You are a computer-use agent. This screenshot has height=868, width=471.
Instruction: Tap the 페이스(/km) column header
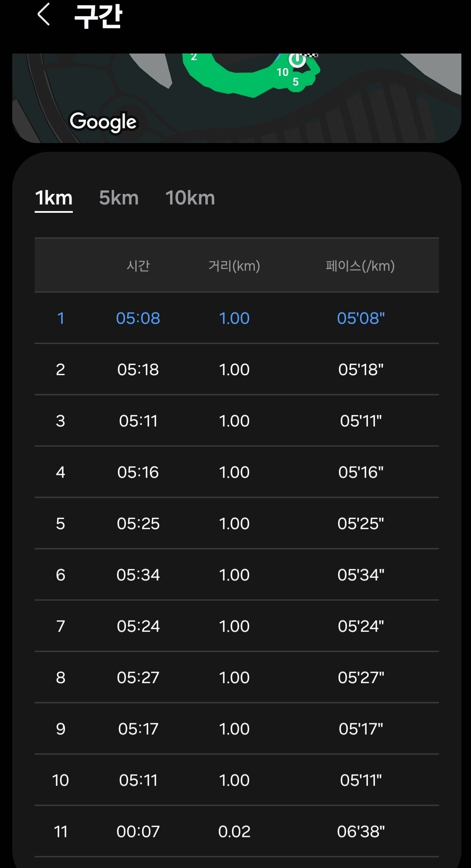[x=360, y=266]
